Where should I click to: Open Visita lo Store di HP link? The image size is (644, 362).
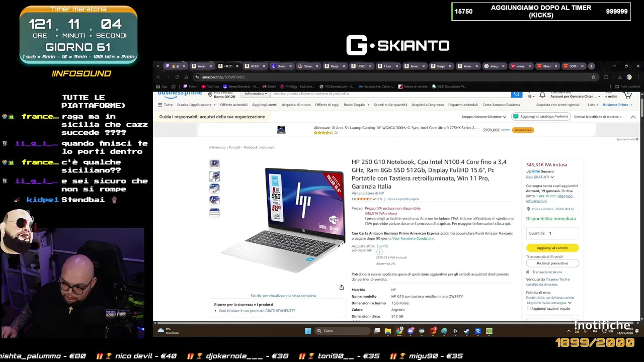pyautogui.click(x=367, y=194)
